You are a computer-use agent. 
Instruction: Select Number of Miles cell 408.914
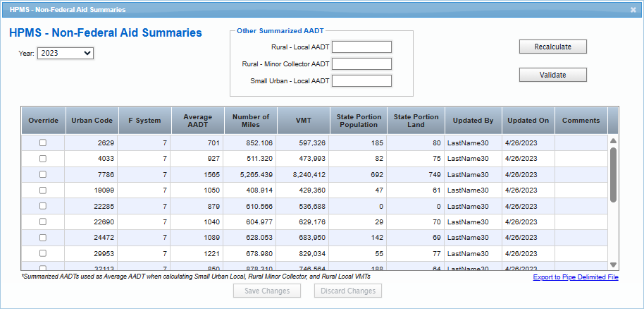pos(249,190)
